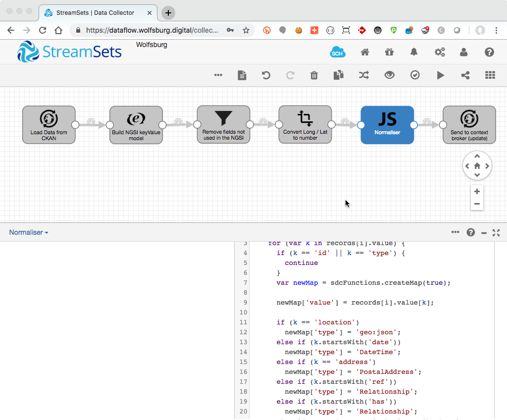Select the Send to context broker stage

pyautogui.click(x=469, y=125)
